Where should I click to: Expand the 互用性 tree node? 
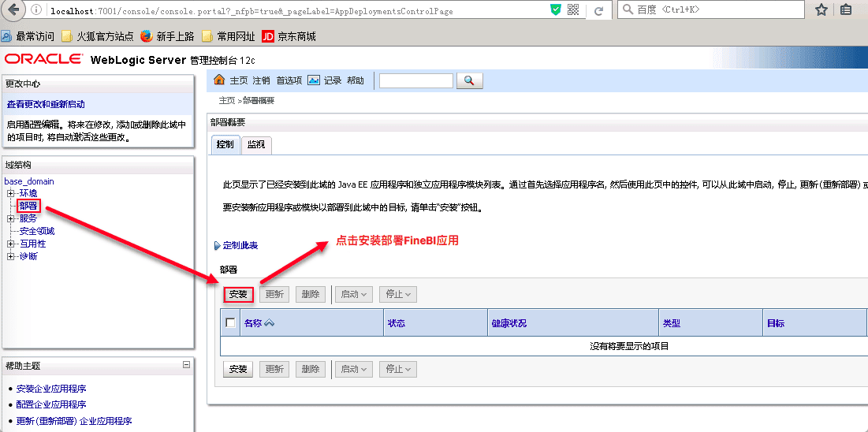pos(10,244)
